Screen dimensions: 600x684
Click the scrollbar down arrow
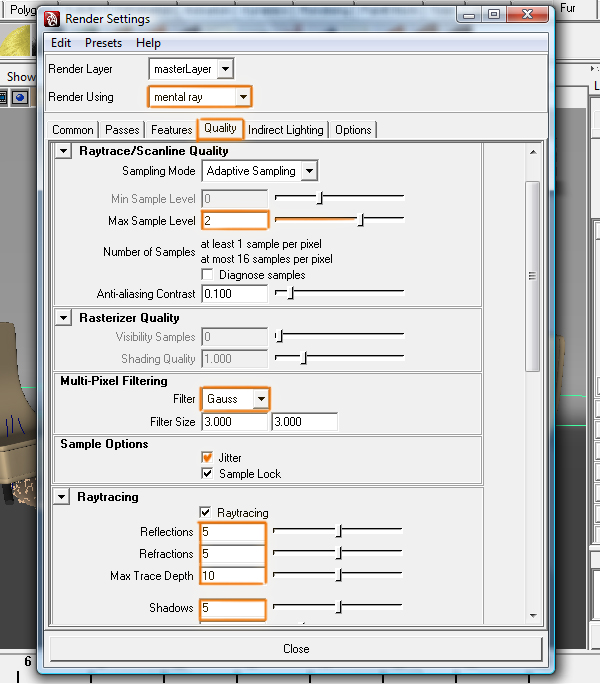tap(533, 616)
